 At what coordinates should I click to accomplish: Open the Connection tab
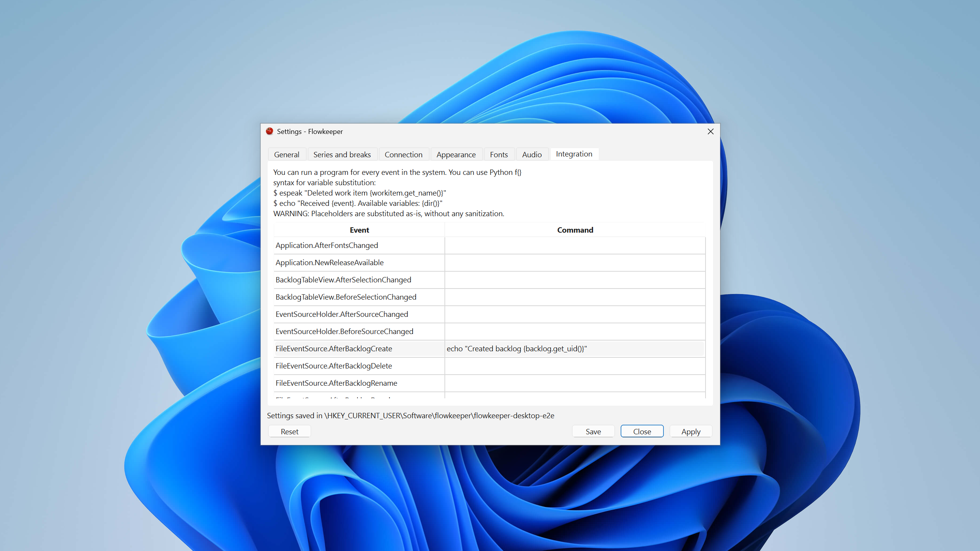403,154
